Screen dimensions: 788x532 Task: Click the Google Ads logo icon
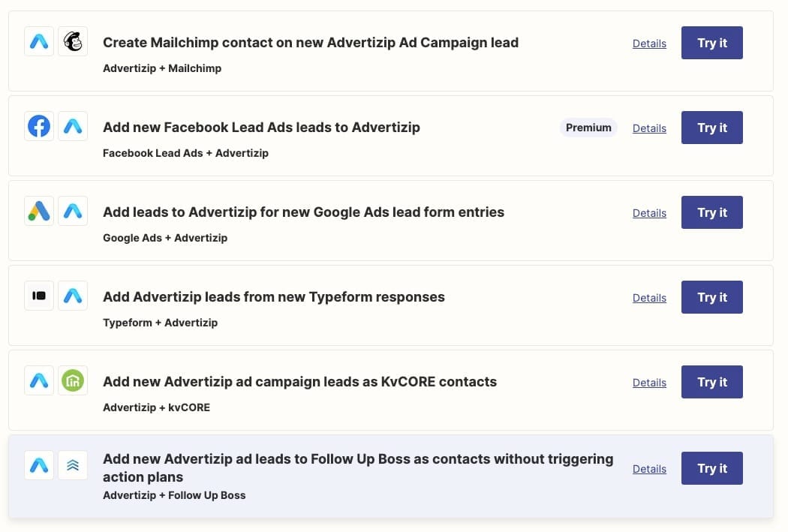pos(39,212)
